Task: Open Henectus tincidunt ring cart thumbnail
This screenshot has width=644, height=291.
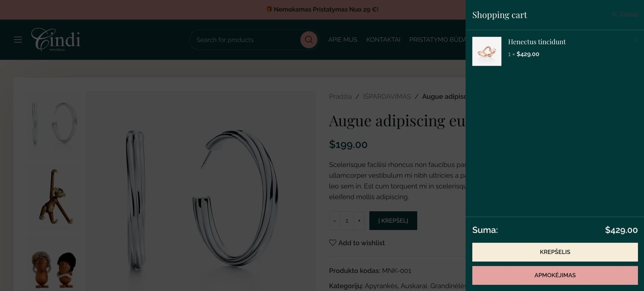Action: tap(487, 51)
